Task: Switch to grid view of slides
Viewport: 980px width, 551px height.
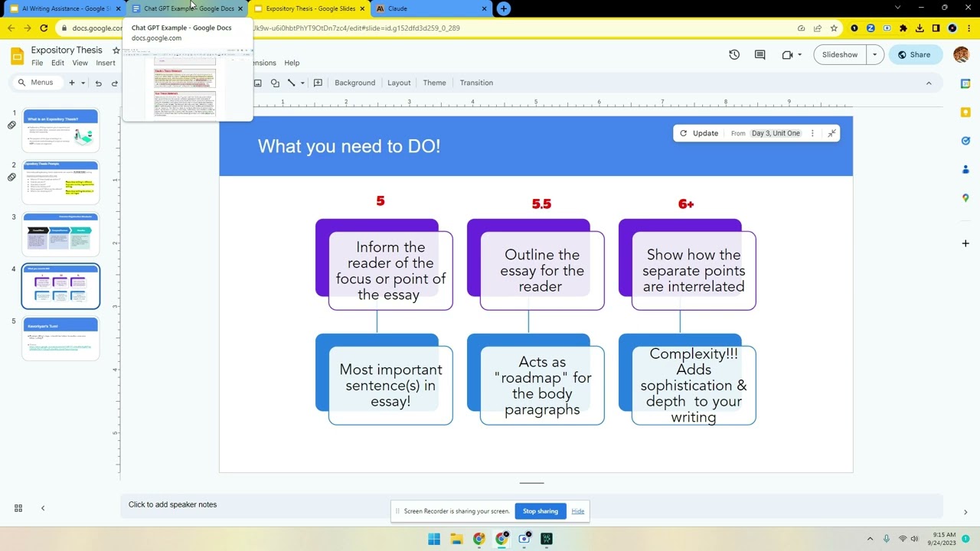Action: [x=18, y=508]
